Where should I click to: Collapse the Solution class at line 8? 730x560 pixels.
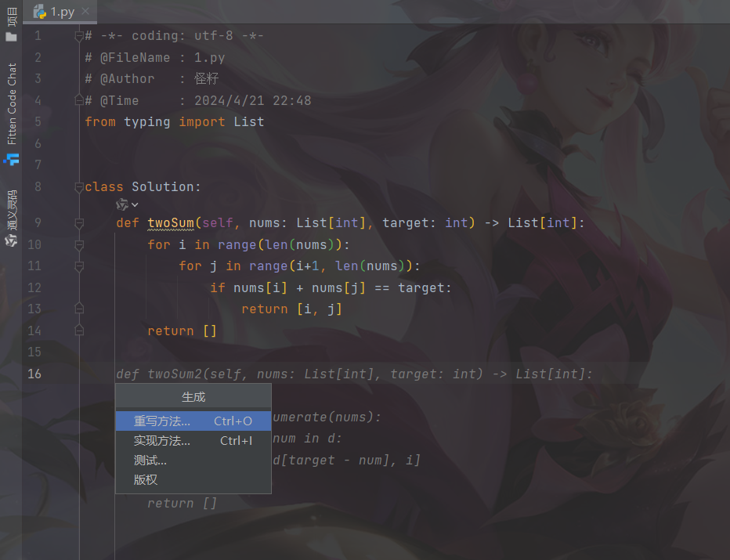click(78, 187)
